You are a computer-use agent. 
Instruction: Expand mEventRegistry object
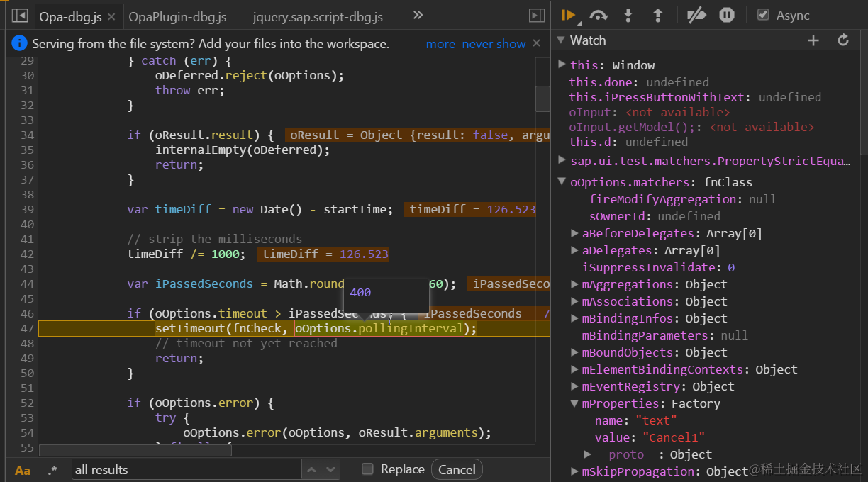click(574, 386)
